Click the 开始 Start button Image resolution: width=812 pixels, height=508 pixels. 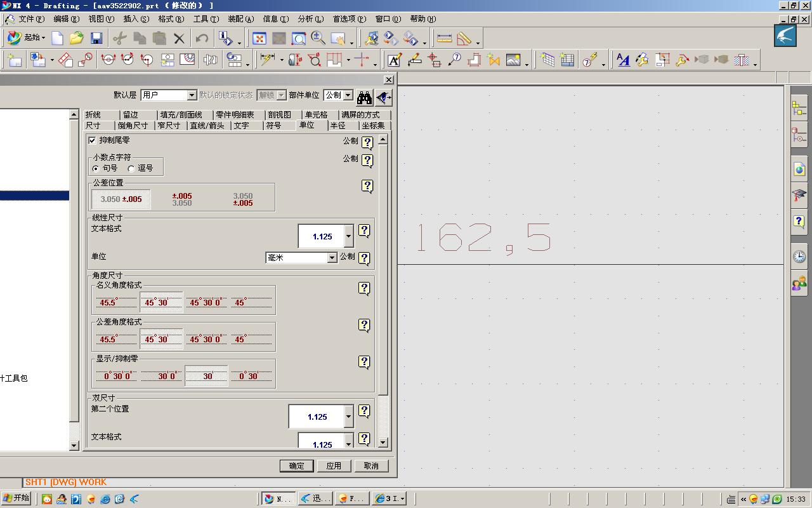coord(16,498)
